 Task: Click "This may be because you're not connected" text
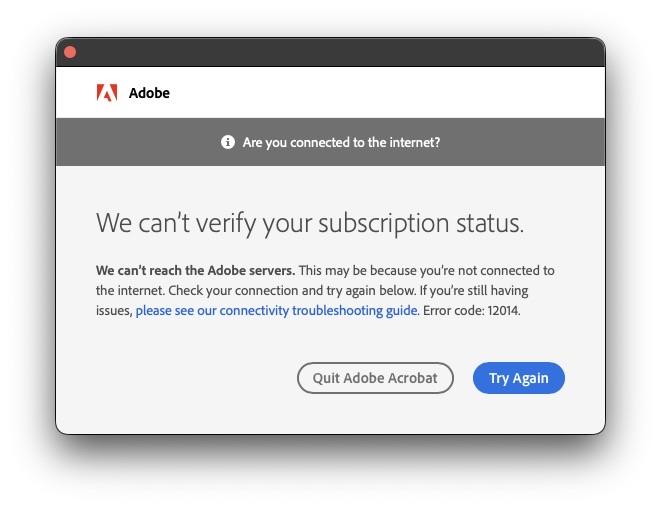click(x=420, y=271)
